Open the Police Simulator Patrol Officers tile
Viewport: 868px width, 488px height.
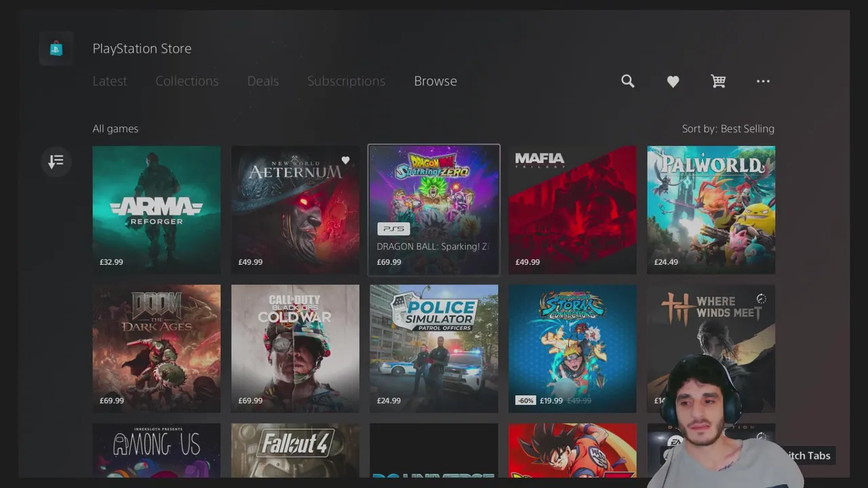pyautogui.click(x=434, y=348)
